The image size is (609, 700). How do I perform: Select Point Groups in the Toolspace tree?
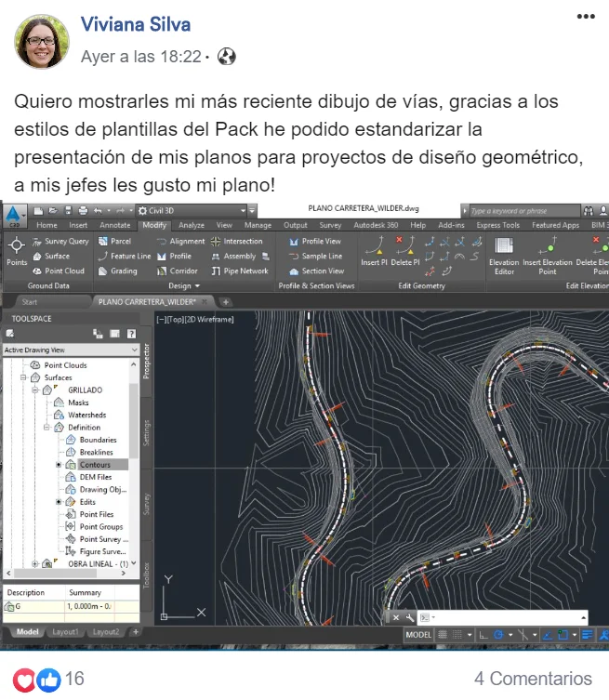(101, 527)
